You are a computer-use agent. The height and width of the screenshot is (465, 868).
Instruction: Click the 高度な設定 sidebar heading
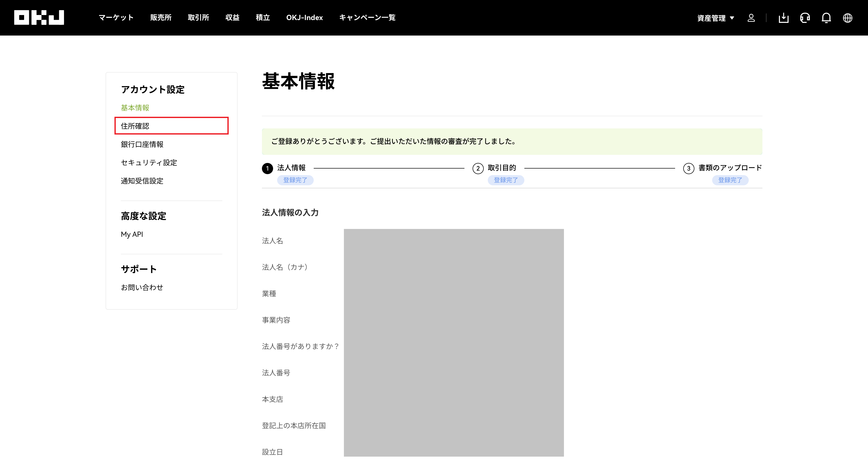(144, 216)
